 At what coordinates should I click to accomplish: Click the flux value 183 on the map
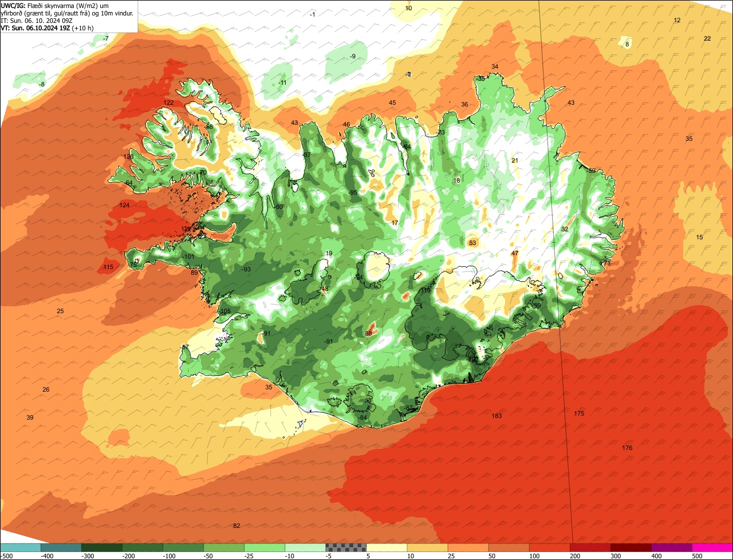(496, 416)
